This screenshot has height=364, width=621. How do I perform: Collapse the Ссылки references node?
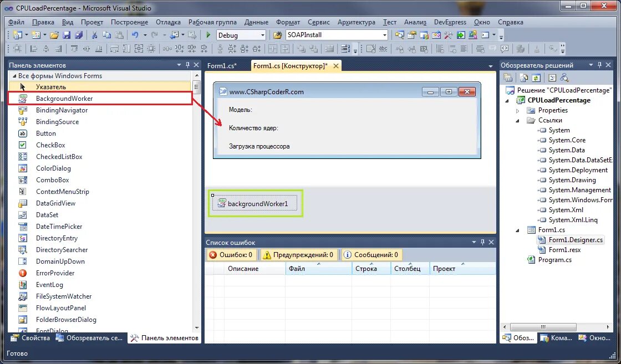tap(518, 121)
